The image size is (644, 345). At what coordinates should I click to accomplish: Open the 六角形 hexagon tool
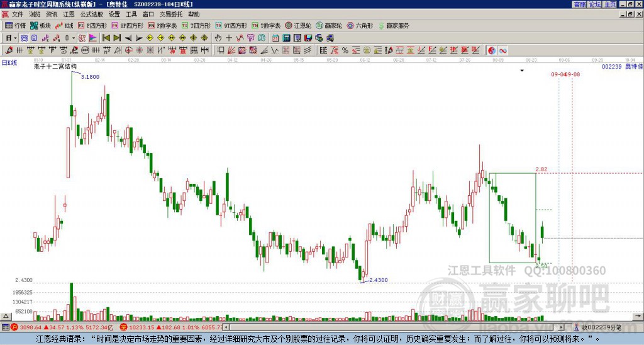pyautogui.click(x=360, y=25)
